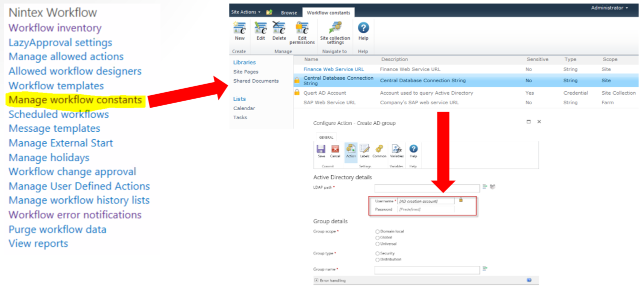Click the lock icon on Quert AD Account row
This screenshot has height=290, width=644.
[297, 92]
